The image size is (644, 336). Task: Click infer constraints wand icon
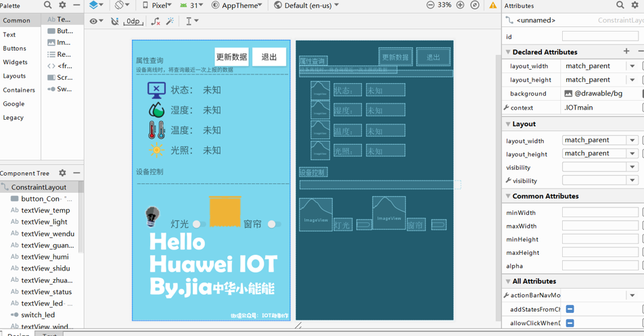tap(170, 21)
